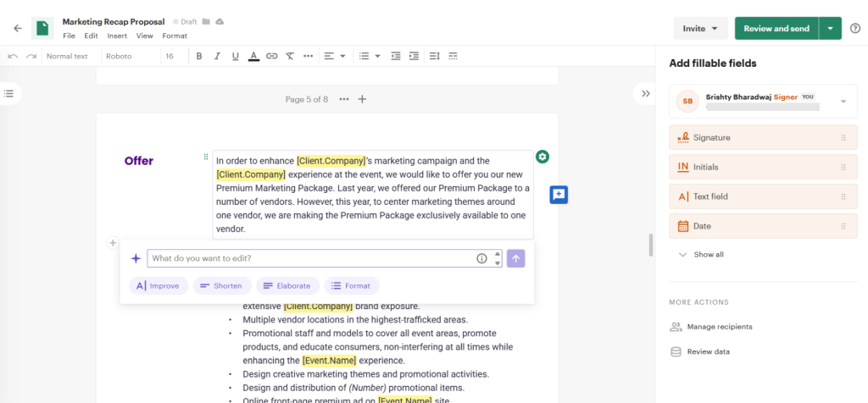
Task: Toggle bold formatting in toolbar
Action: click(198, 56)
